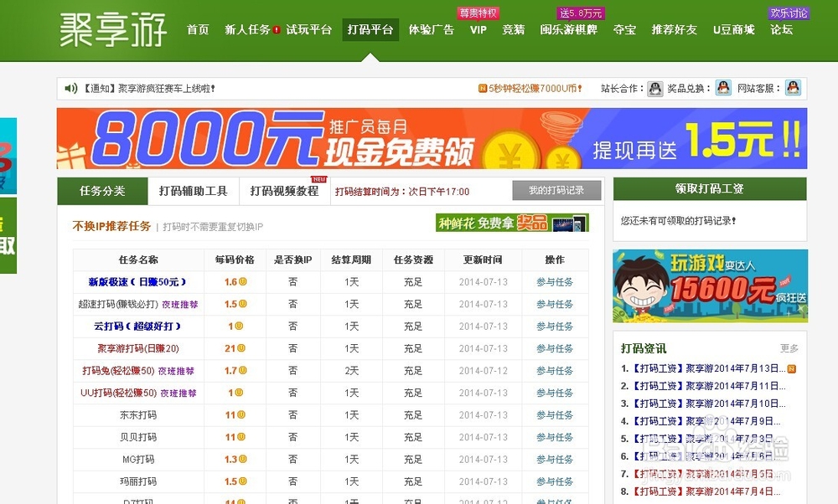838x504 pixels.
Task: Click the 我的打码记录 button
Action: coord(556,191)
